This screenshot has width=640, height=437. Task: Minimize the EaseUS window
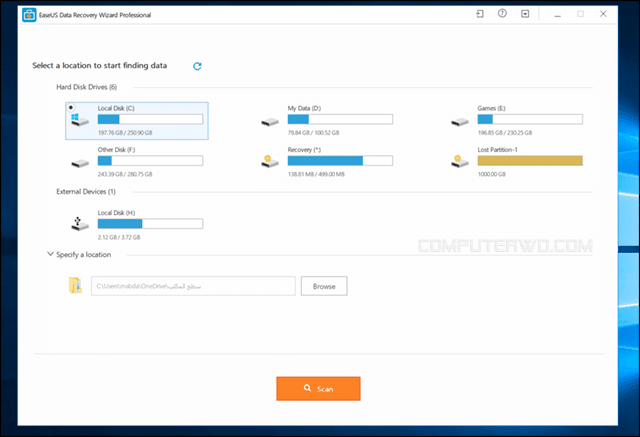[x=558, y=14]
